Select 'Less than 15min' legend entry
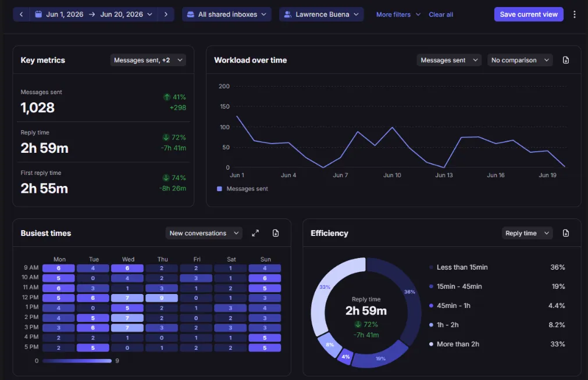This screenshot has height=380, width=588. point(462,267)
